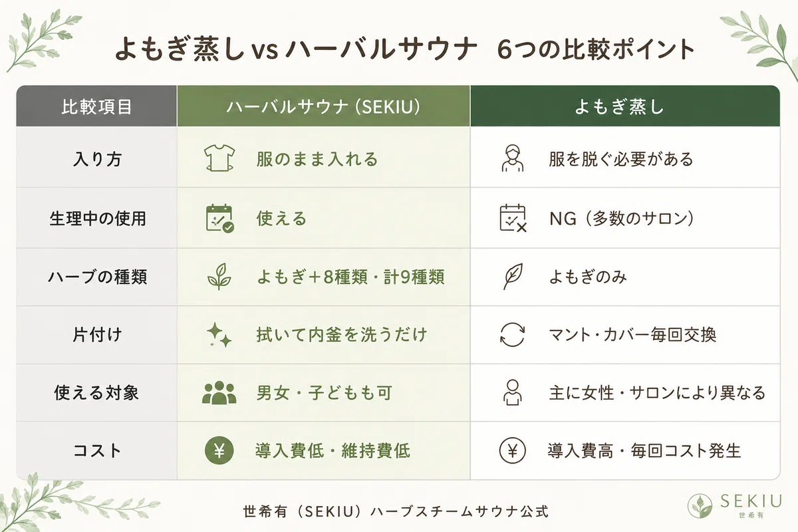The image size is (798, 532).
Task: Select the ハーバルサウナ (SEKIU) column header
Action: coord(323,106)
